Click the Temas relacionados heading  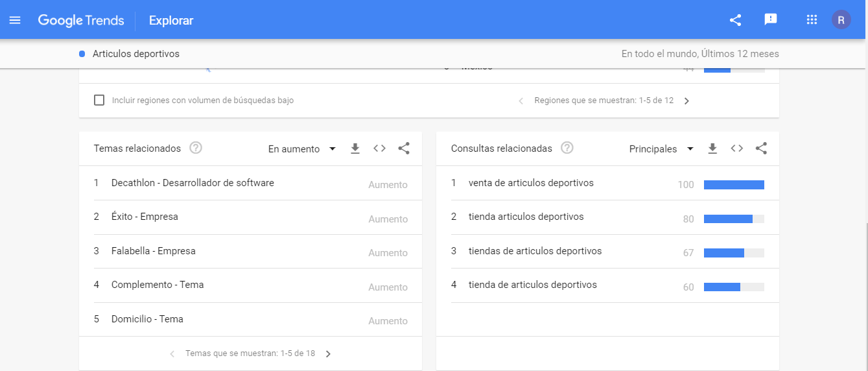[x=137, y=149]
